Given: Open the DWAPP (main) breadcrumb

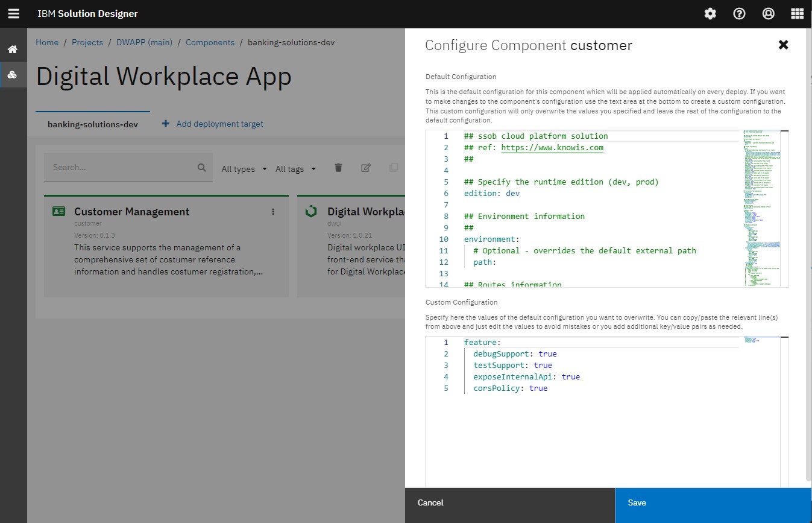Looking at the screenshot, I should pyautogui.click(x=144, y=42).
